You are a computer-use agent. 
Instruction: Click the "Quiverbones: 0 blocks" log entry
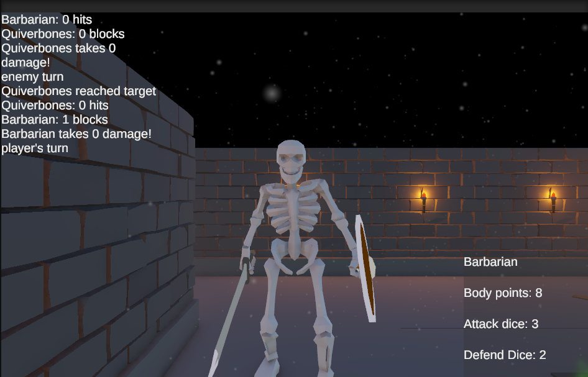[x=63, y=34]
